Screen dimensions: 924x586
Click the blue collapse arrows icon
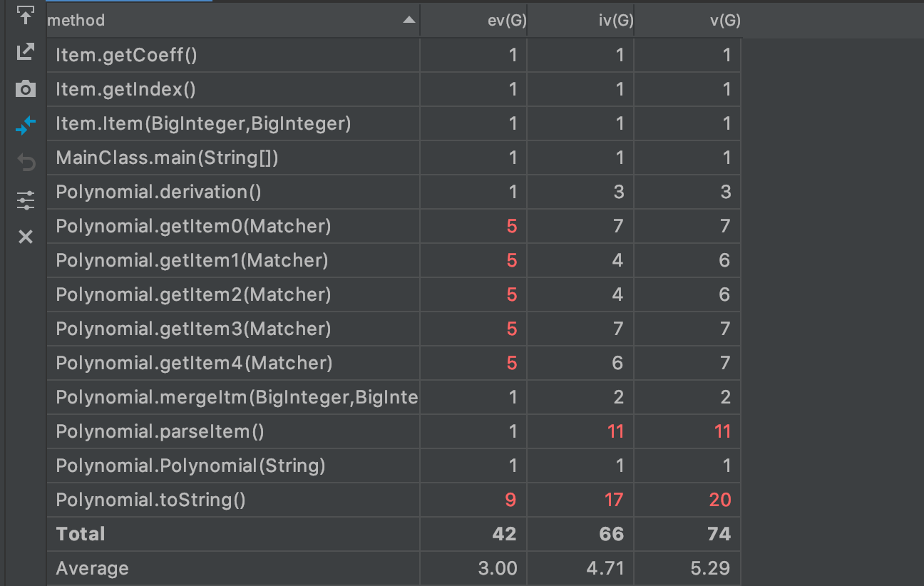point(26,126)
